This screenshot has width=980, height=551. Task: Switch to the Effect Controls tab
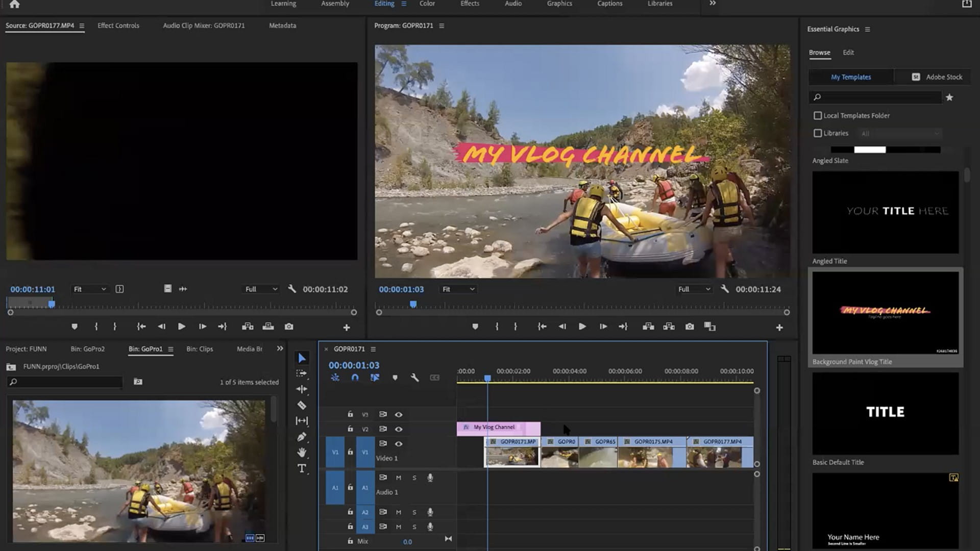(118, 25)
